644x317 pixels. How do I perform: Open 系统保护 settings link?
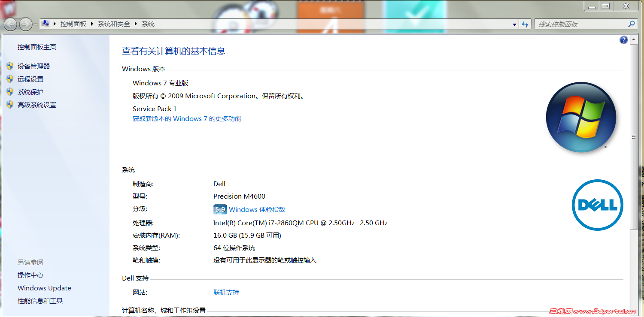point(30,92)
